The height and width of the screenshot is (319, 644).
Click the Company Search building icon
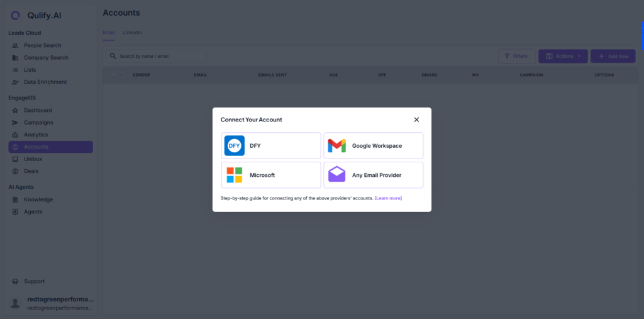(x=15, y=57)
